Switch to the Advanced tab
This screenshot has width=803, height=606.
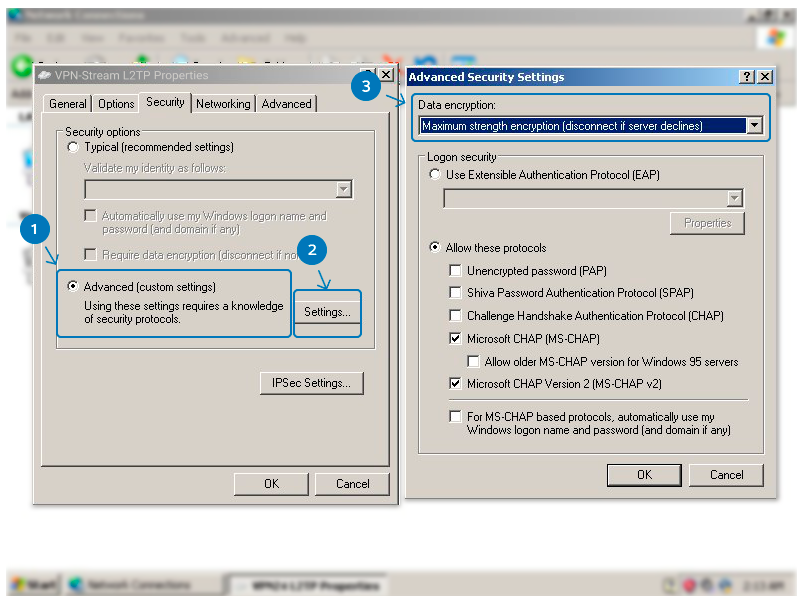point(286,104)
